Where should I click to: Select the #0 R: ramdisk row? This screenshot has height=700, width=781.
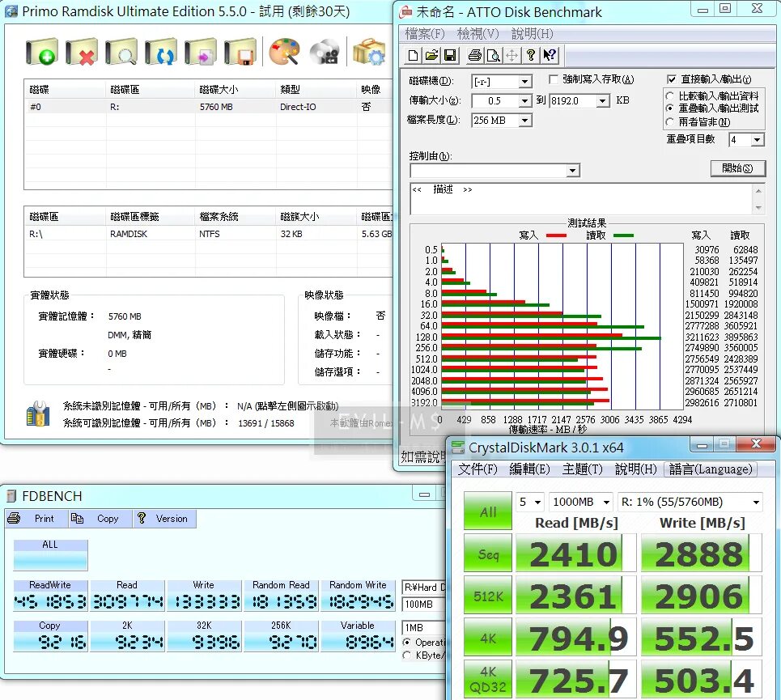208,107
